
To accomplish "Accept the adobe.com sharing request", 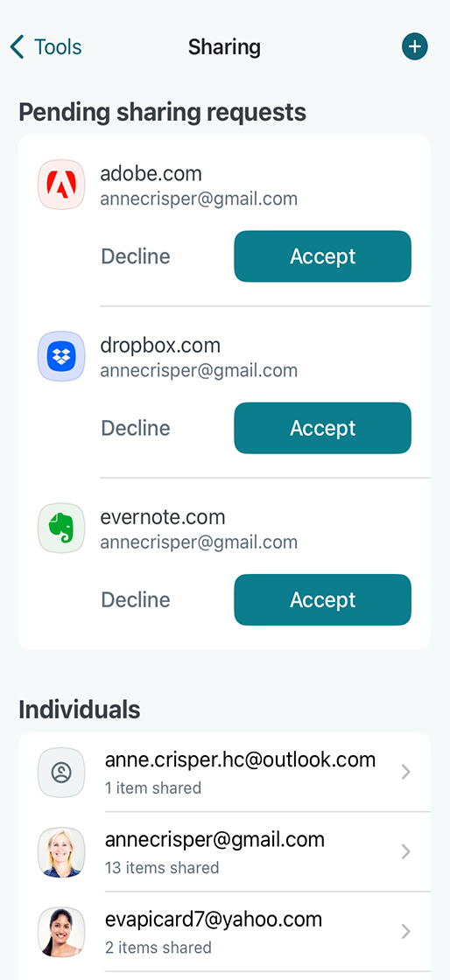I will (322, 256).
